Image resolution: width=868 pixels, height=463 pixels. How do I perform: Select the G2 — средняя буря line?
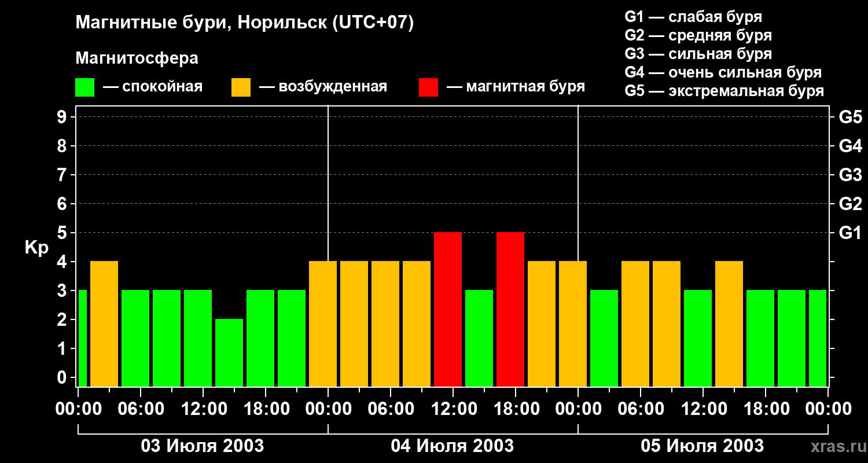coord(698,35)
